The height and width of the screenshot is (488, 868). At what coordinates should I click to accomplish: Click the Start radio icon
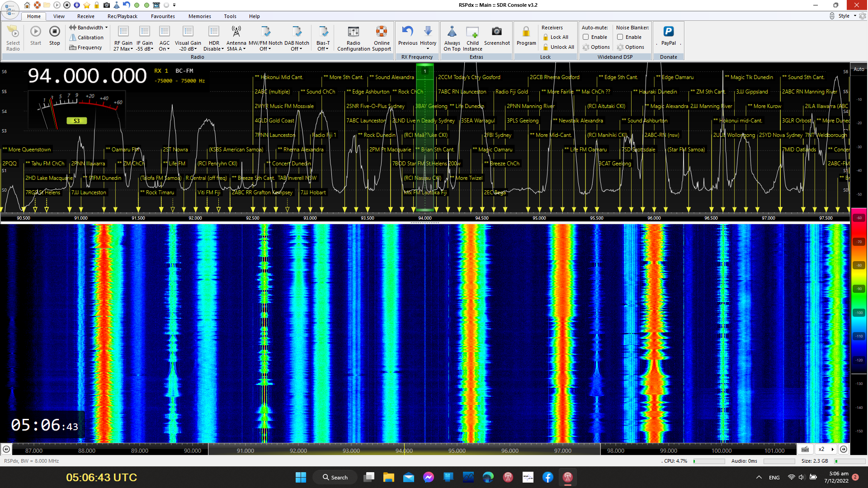[35, 32]
